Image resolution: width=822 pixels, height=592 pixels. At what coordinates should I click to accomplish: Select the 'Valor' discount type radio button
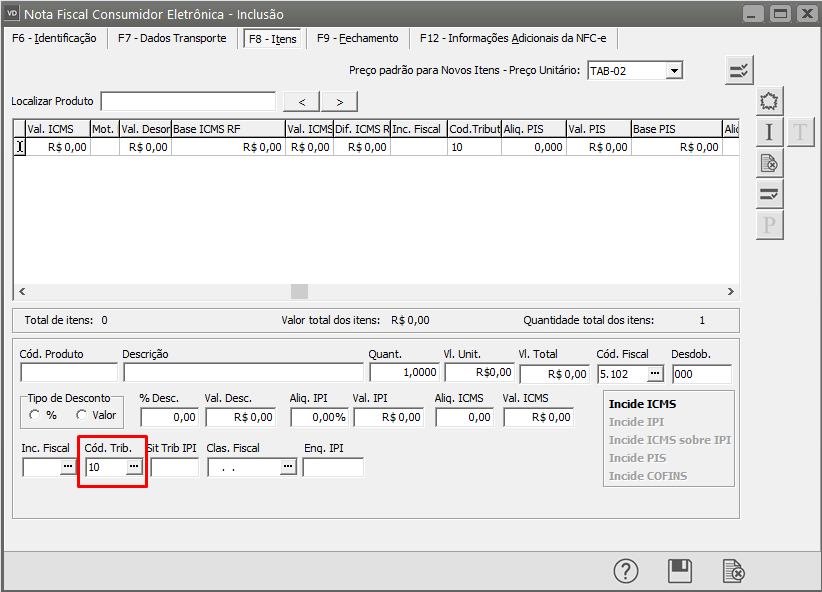[x=82, y=415]
